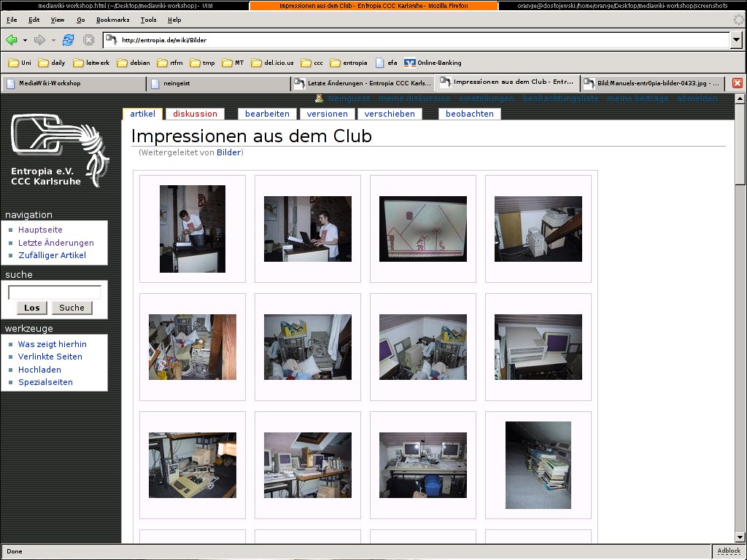Click the Neinguest user link

pos(349,98)
